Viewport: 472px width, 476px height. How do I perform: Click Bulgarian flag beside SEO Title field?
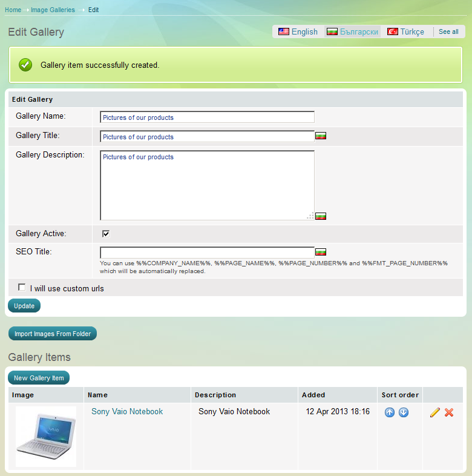[321, 252]
